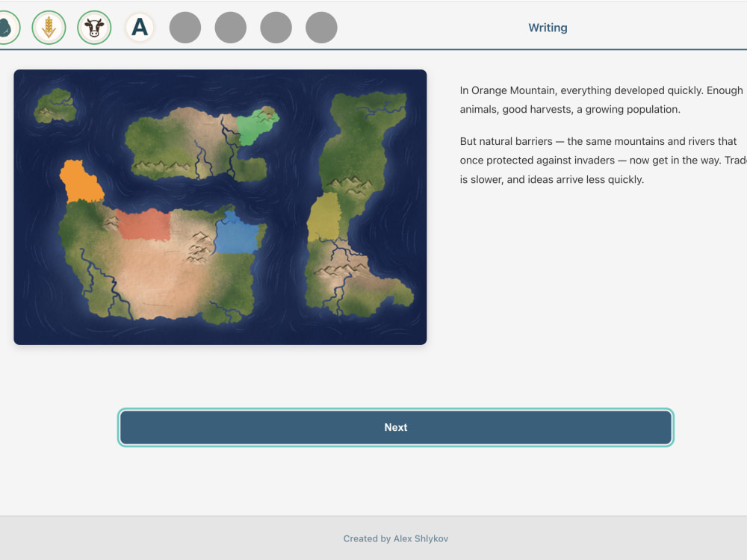Image resolution: width=747 pixels, height=560 pixels.
Task: Click the Next button
Action: 396,427
